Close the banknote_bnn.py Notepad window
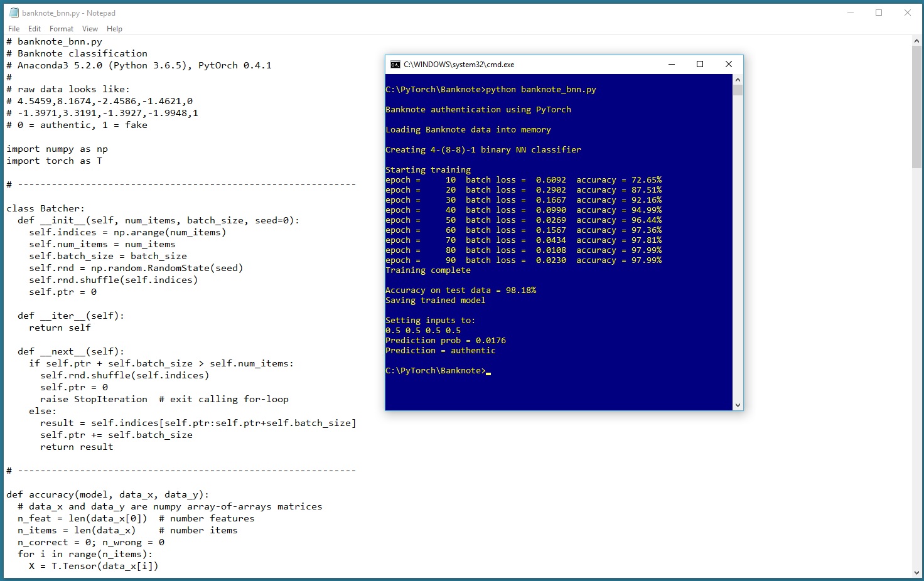This screenshot has width=924, height=581. point(907,13)
